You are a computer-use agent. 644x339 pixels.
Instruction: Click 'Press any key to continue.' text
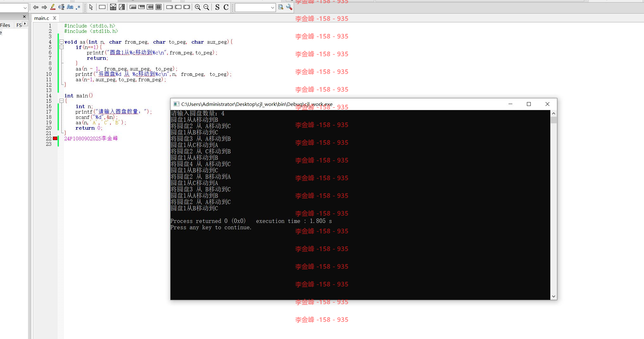tap(211, 227)
